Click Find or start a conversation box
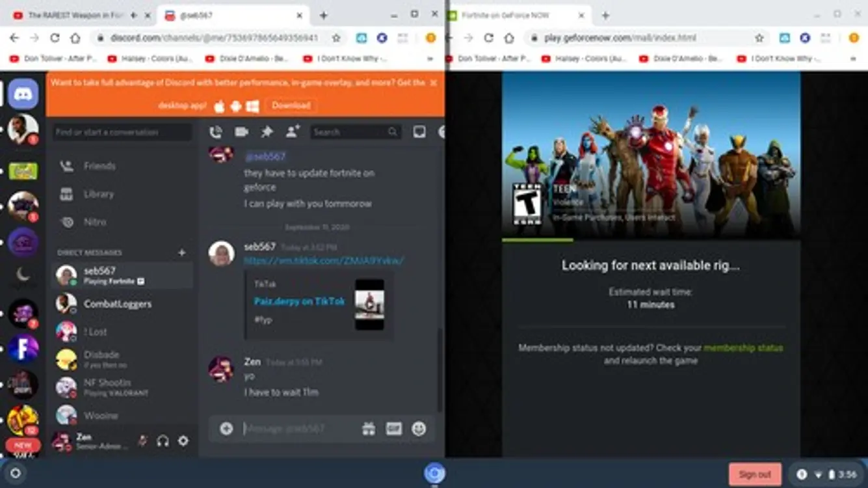The image size is (868, 488). (122, 132)
